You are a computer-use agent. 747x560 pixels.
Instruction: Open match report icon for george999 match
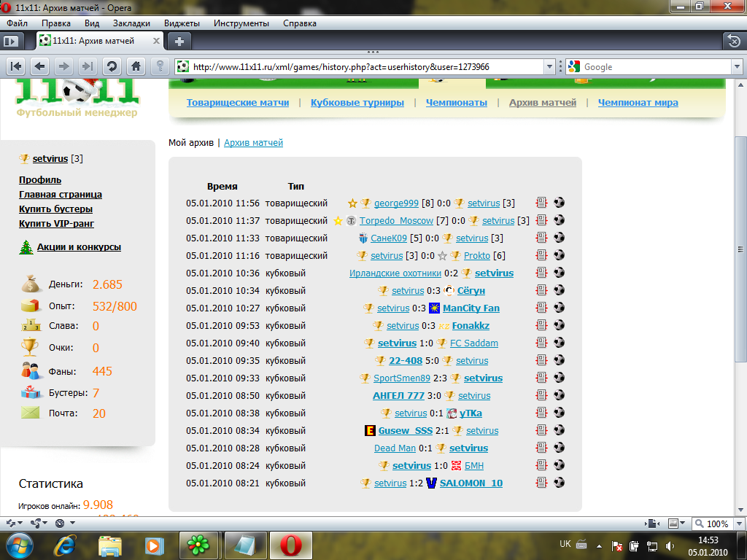click(x=541, y=203)
